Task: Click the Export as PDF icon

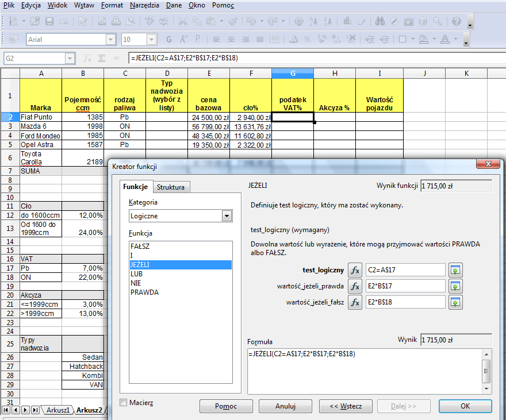Action: tap(102, 21)
